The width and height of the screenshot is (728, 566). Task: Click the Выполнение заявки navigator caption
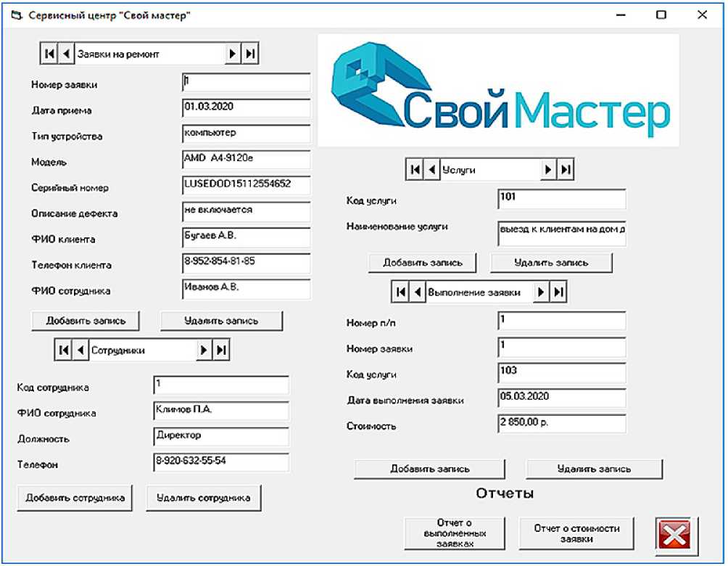click(x=474, y=292)
